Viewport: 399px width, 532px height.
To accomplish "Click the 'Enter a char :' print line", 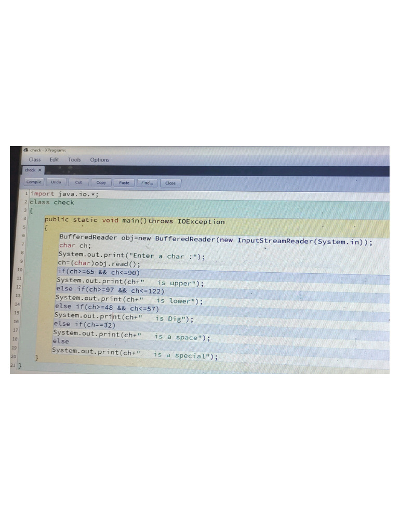I will pos(131,256).
